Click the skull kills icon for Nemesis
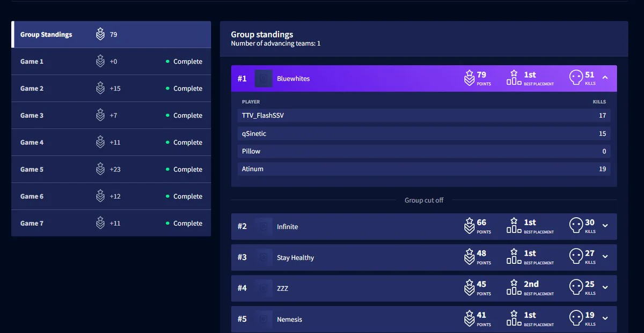This screenshot has height=333, width=644. coord(576,319)
